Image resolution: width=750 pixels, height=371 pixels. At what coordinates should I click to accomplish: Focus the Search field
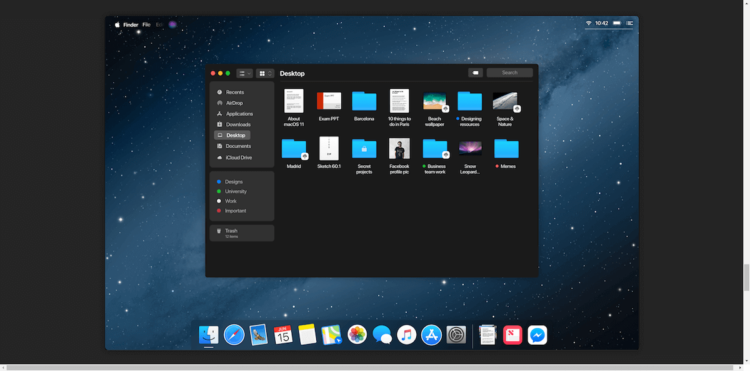(509, 73)
